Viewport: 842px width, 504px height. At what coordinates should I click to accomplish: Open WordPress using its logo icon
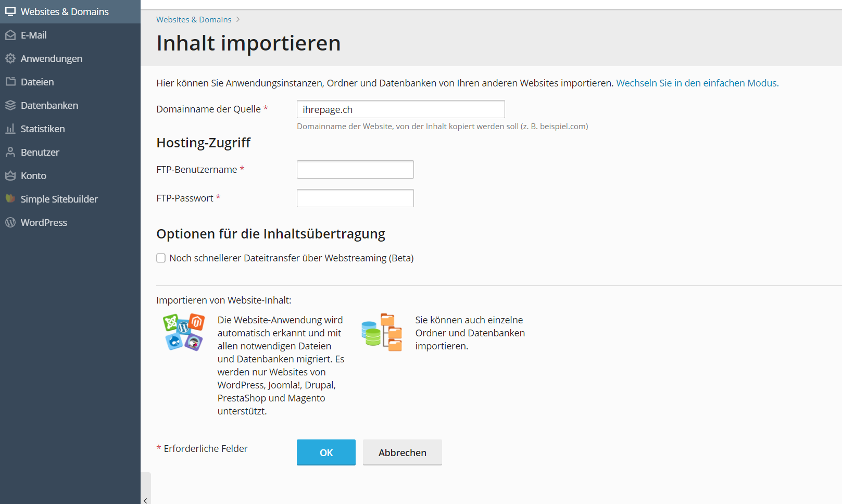point(11,222)
